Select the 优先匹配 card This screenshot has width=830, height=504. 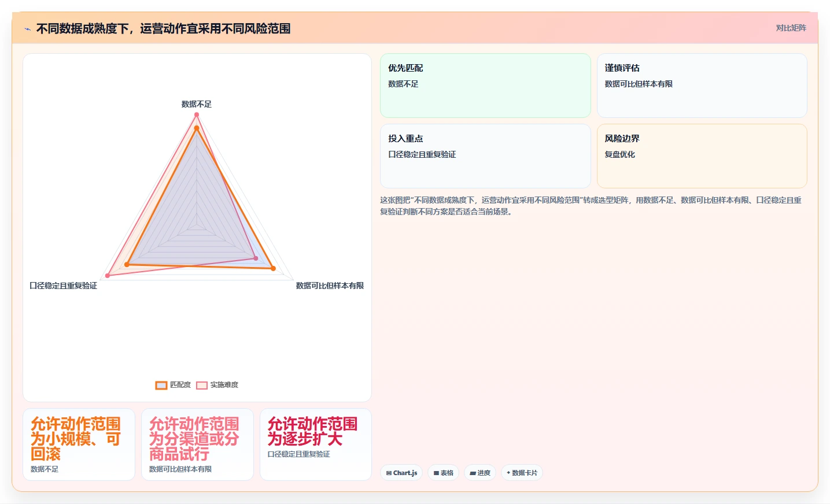(485, 86)
